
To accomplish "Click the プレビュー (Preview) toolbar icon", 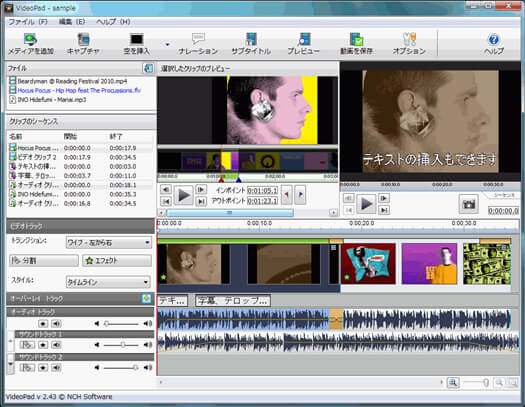I will point(303,44).
